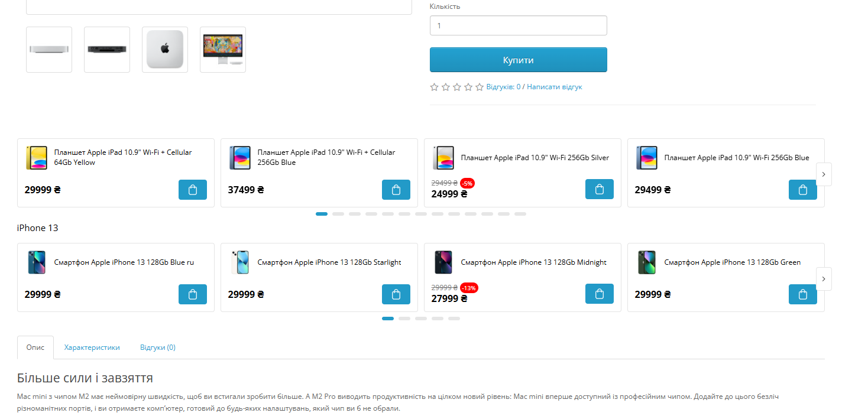Open the Написати відгук link
868x419 pixels.
(555, 87)
